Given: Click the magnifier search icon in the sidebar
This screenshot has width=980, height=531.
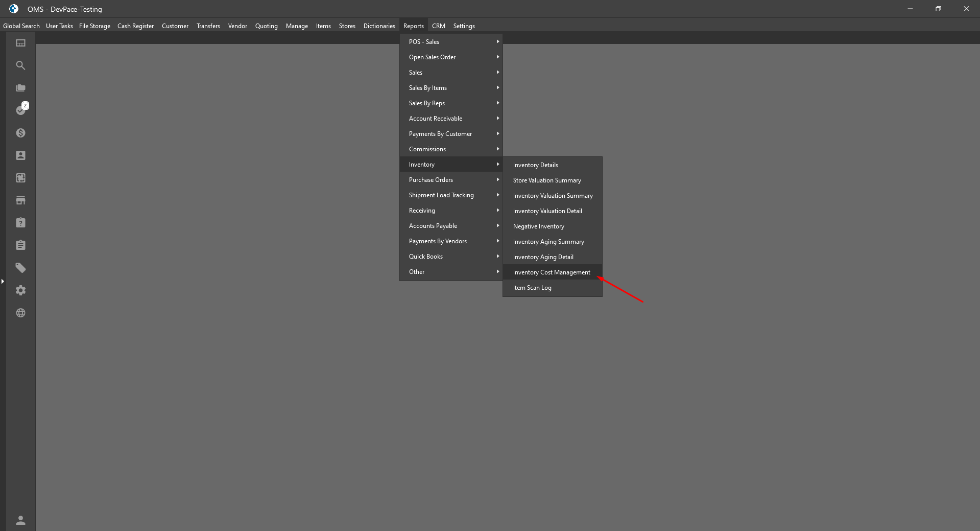Looking at the screenshot, I should pyautogui.click(x=20, y=65).
